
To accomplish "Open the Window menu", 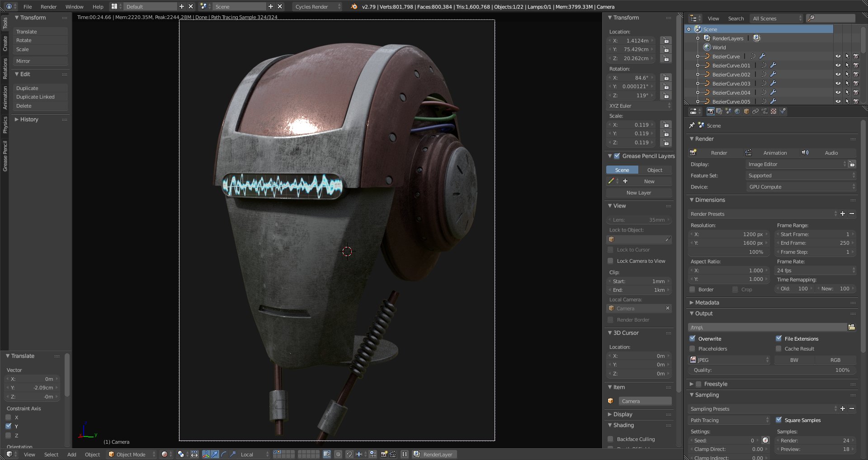I will 74,6.
